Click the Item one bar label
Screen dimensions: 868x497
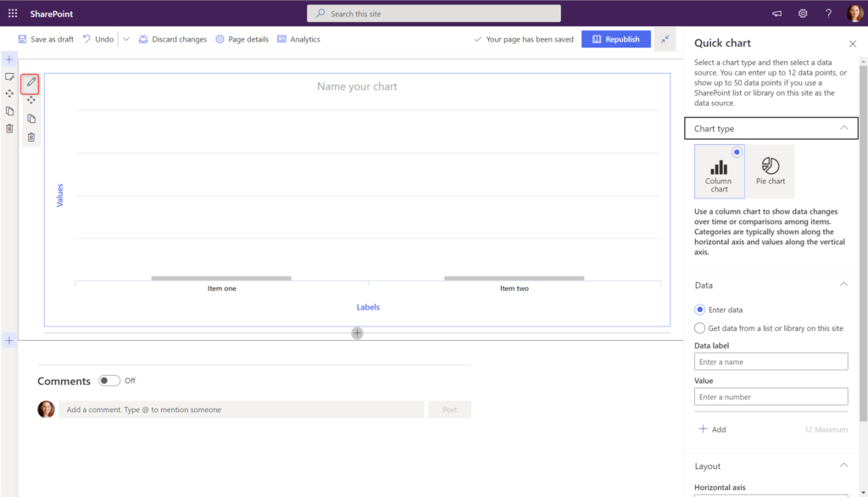coord(222,288)
